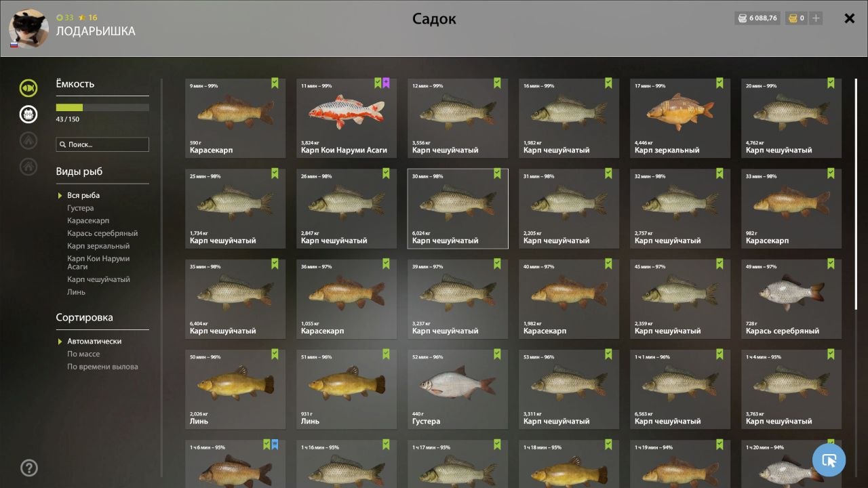Filter fish by Линь species
The image size is (868, 488).
tap(76, 292)
